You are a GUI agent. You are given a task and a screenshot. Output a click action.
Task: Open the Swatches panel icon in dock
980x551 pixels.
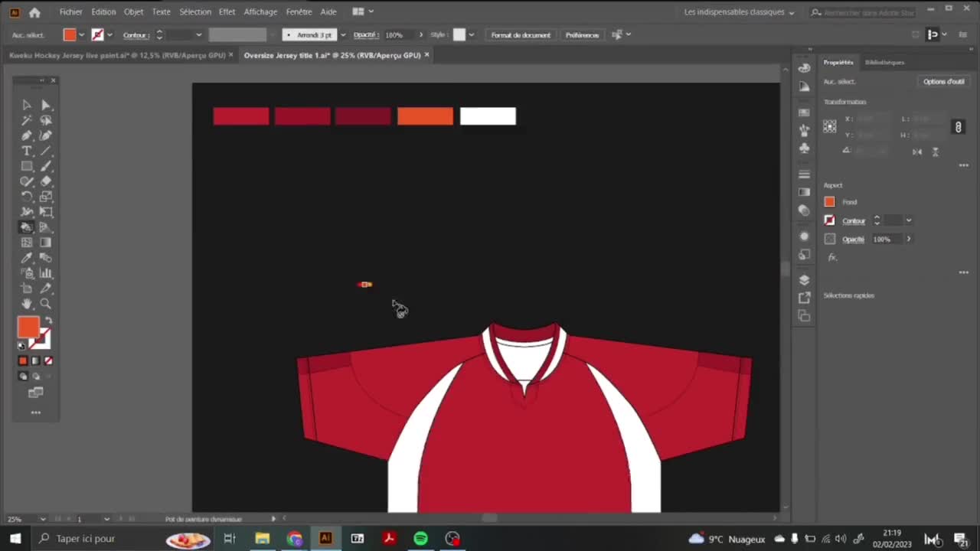pyautogui.click(x=804, y=112)
